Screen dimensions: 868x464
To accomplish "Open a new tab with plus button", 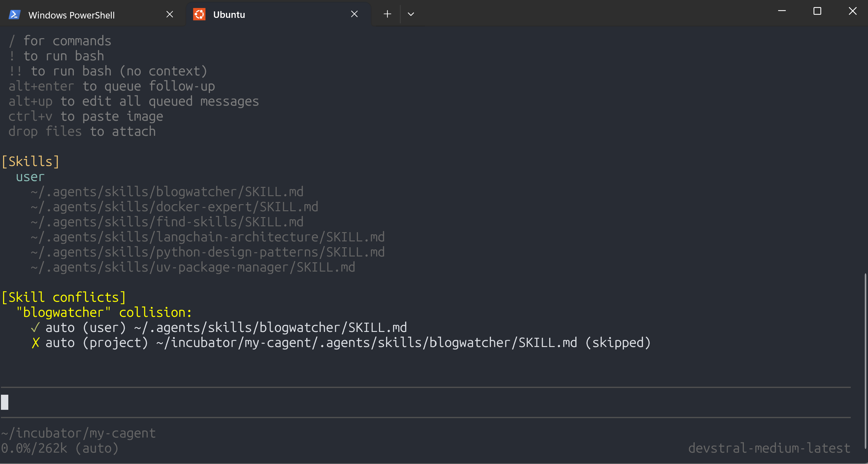I will (x=388, y=14).
